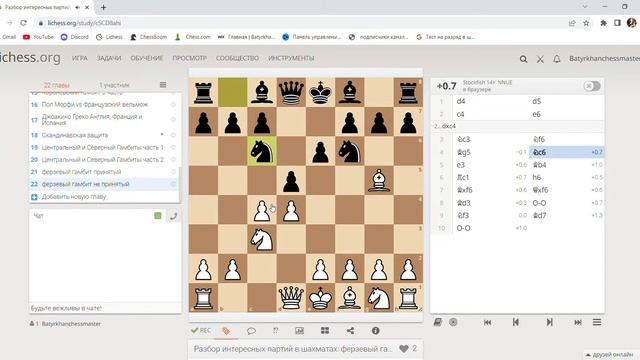
Task: Step back one move
Action: 516,322
